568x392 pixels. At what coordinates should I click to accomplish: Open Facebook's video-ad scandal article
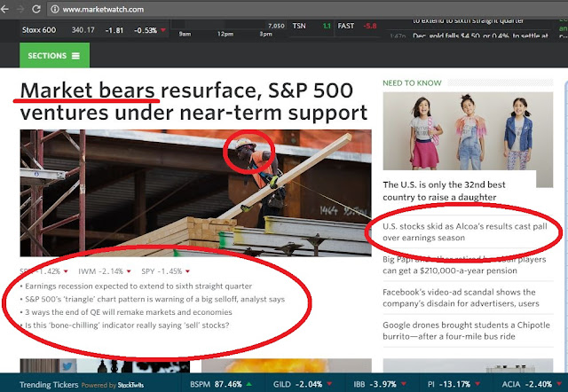[x=461, y=297]
